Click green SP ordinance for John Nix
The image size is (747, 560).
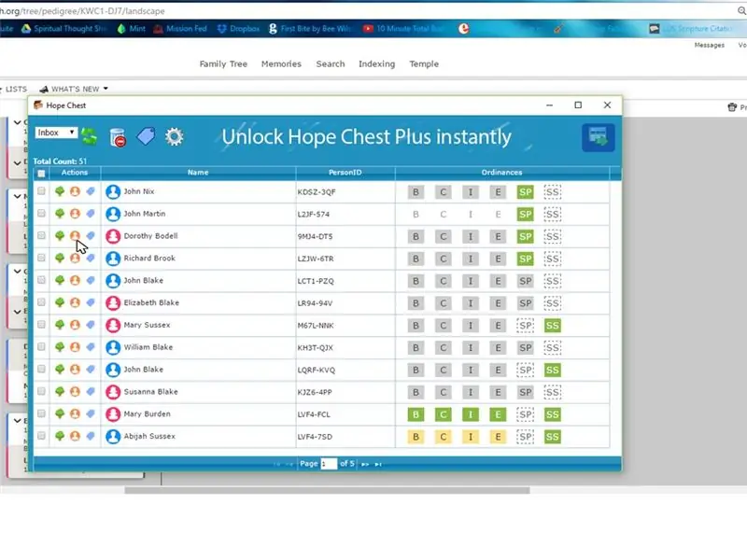click(x=525, y=192)
